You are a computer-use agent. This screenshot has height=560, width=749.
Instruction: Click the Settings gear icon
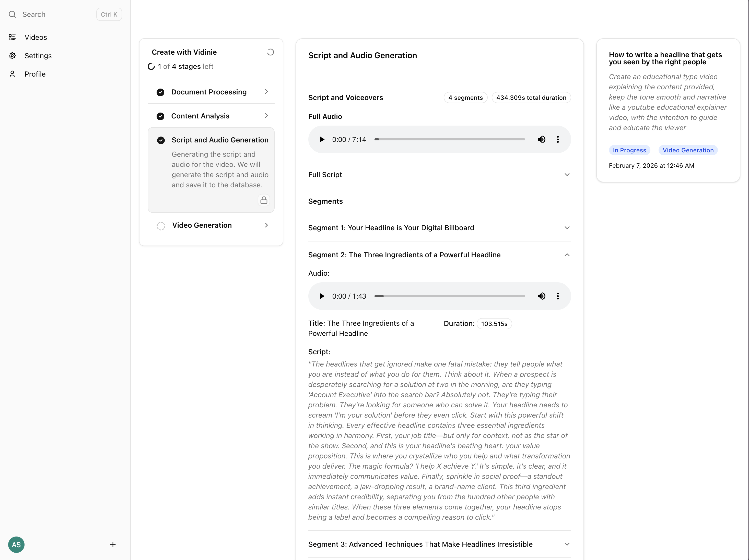tap(13, 55)
